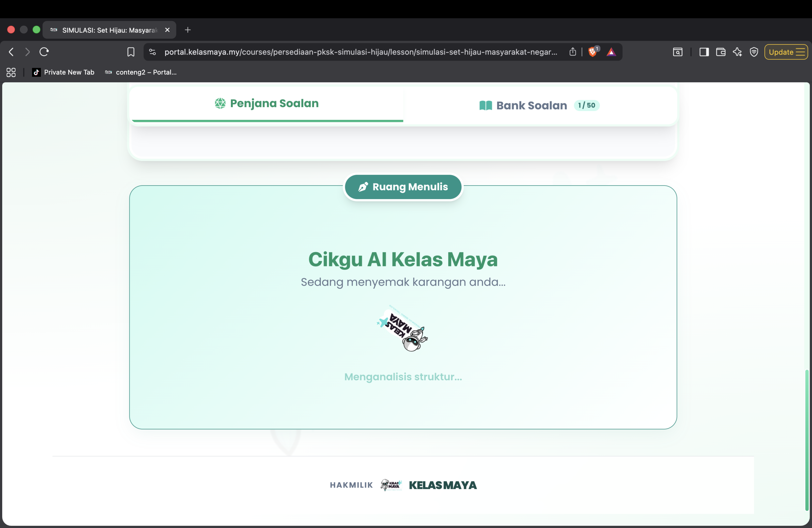Viewport: 812px width, 528px height.
Task: Open site settings icon in address bar
Action: 153,52
